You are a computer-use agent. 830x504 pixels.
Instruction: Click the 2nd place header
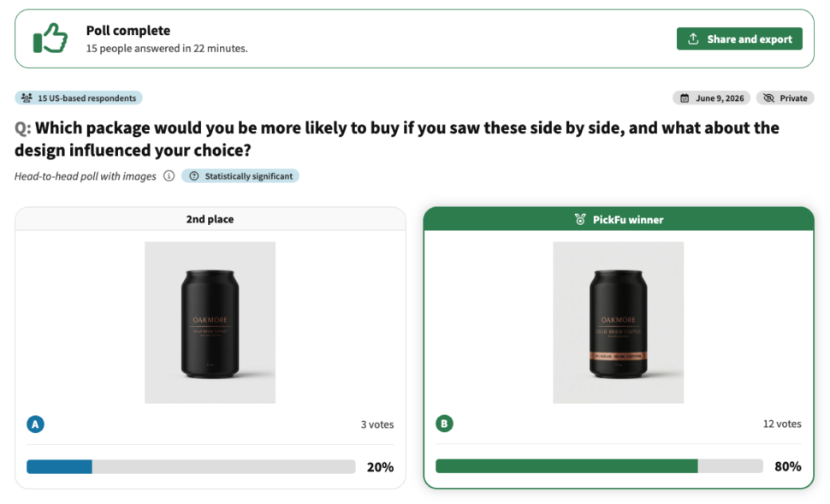click(x=210, y=219)
